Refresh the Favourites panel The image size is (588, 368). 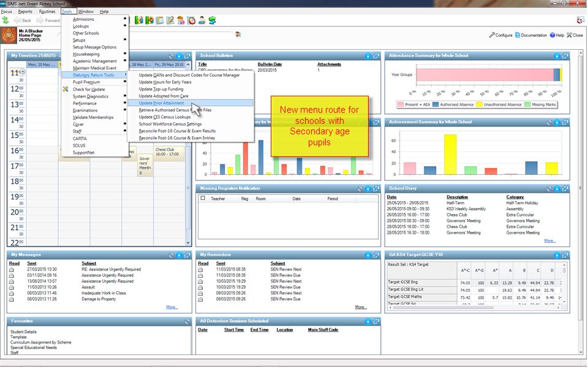click(x=187, y=322)
